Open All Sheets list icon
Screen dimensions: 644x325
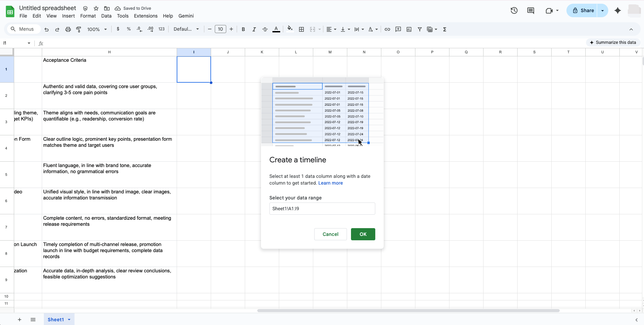pos(33,320)
